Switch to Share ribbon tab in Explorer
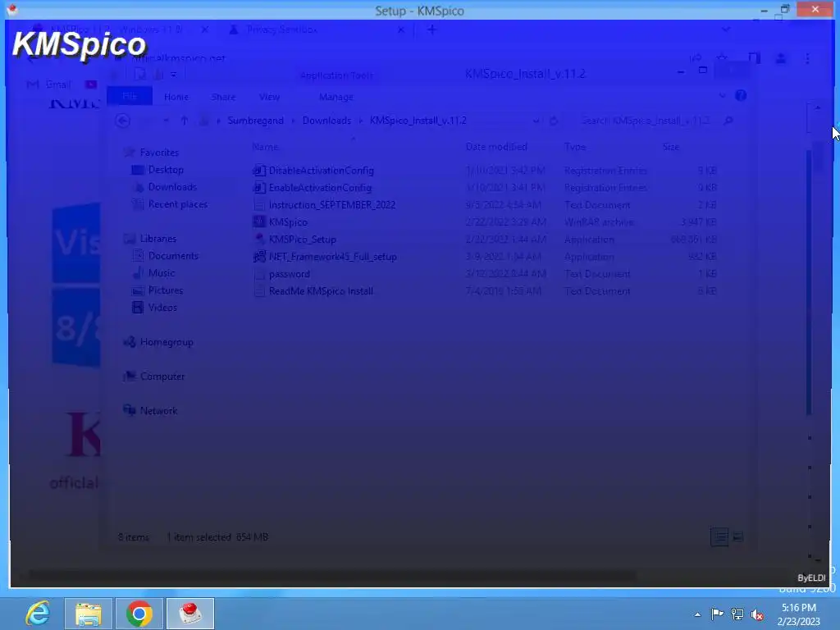Image resolution: width=840 pixels, height=630 pixels. tap(223, 97)
